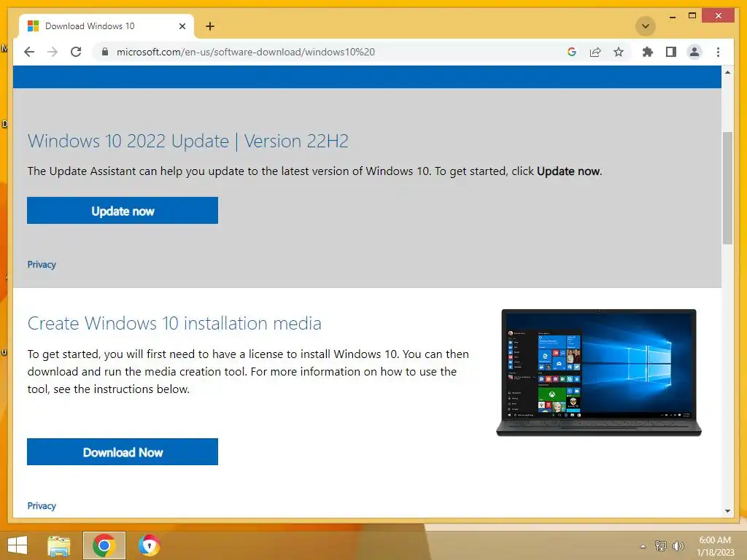Open the taskbar clock showing 6:00 AM

(715, 545)
